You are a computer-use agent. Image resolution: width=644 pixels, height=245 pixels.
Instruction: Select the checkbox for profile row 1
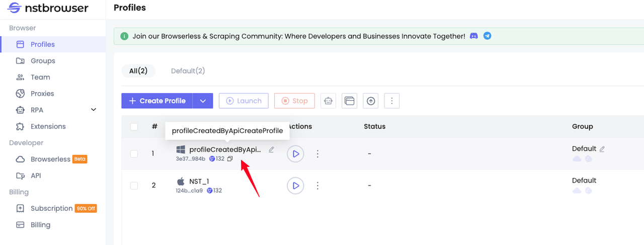(134, 154)
